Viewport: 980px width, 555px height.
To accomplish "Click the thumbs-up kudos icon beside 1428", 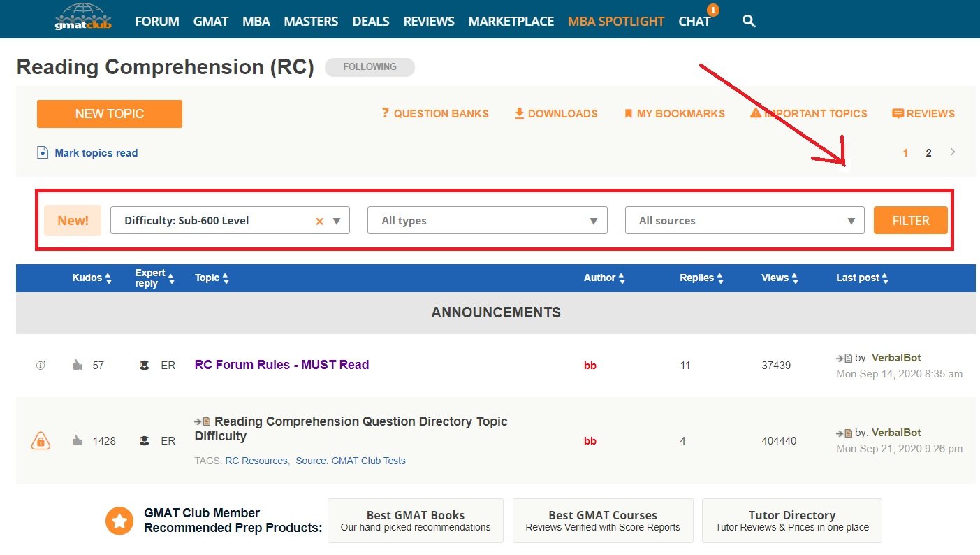I will click(x=78, y=441).
